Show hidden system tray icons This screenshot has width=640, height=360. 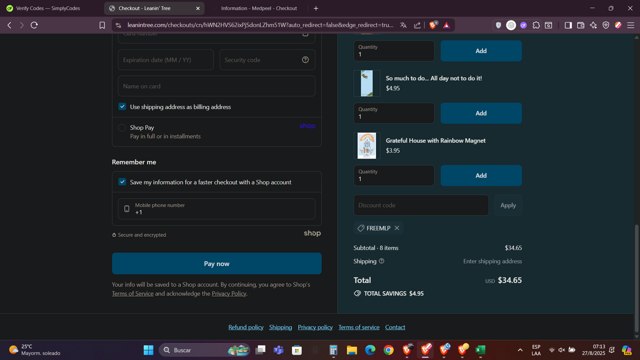pos(520,350)
